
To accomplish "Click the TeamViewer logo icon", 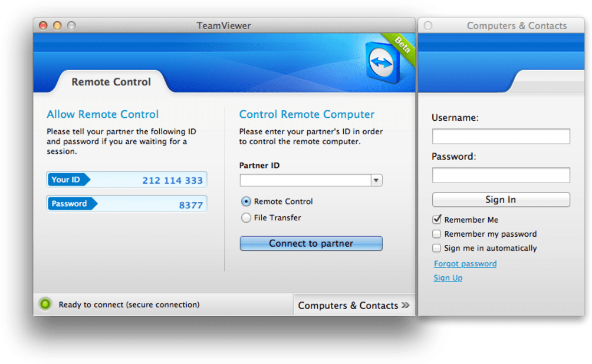I will pyautogui.click(x=383, y=62).
